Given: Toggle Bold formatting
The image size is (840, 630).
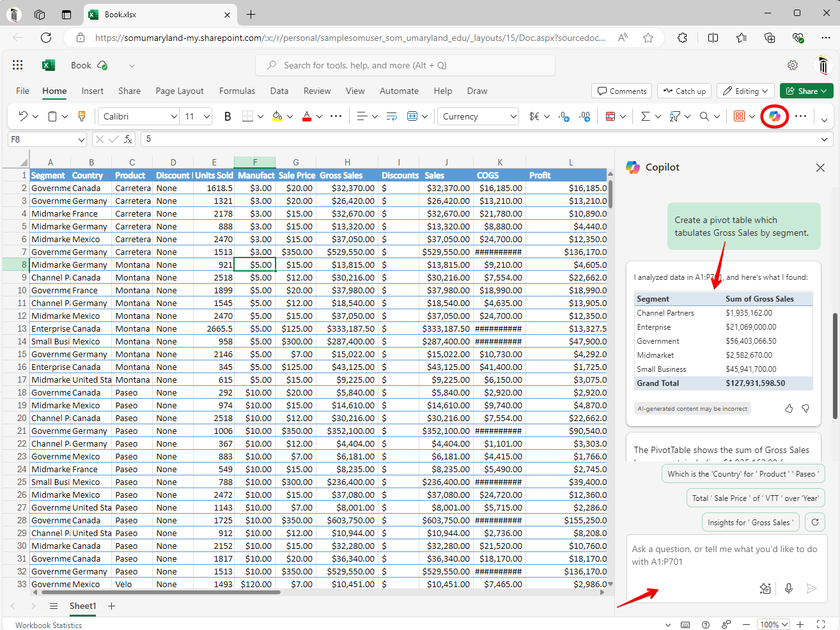Looking at the screenshot, I should (x=228, y=116).
